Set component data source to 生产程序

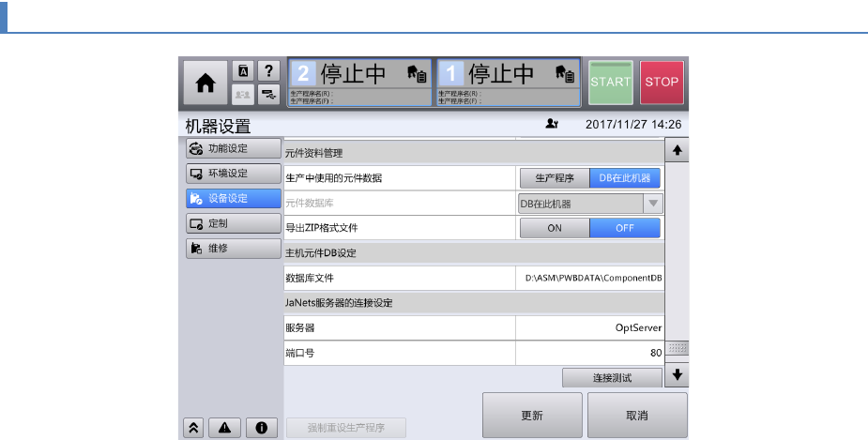coord(555,178)
